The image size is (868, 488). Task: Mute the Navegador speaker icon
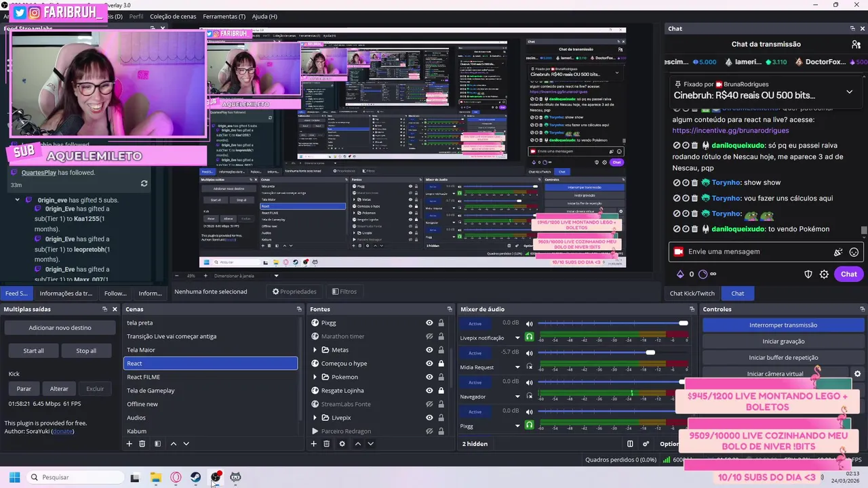click(530, 382)
